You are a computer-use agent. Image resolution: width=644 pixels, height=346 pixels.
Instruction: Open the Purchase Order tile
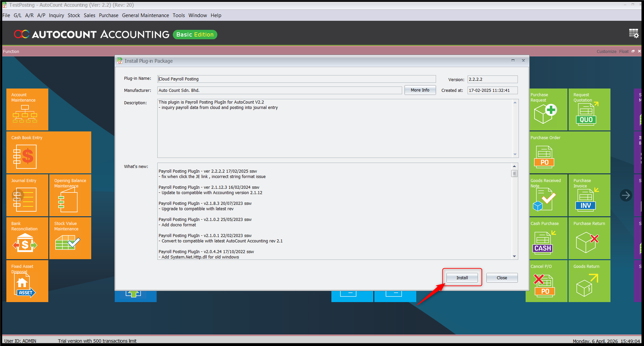pos(570,152)
